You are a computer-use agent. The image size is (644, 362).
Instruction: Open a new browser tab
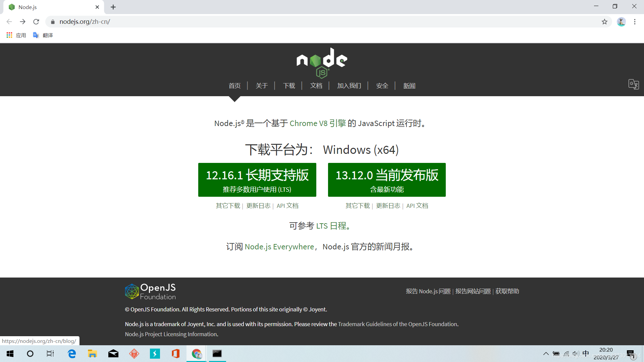[113, 7]
